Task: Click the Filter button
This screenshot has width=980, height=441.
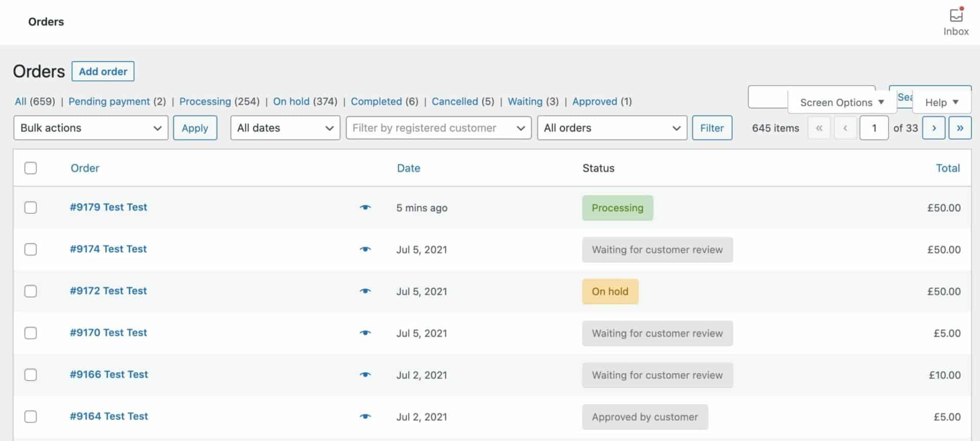Action: tap(712, 128)
